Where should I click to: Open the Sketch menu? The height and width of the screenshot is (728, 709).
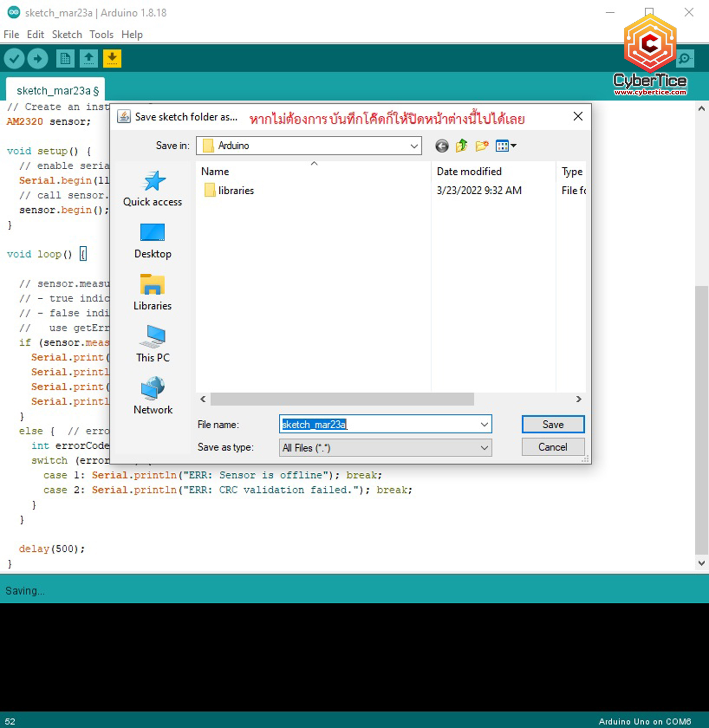(x=67, y=34)
